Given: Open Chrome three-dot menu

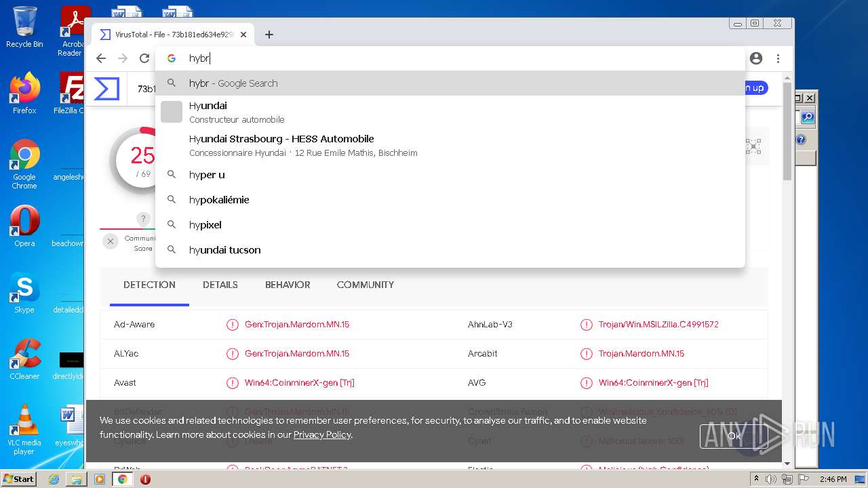Looking at the screenshot, I should point(778,58).
